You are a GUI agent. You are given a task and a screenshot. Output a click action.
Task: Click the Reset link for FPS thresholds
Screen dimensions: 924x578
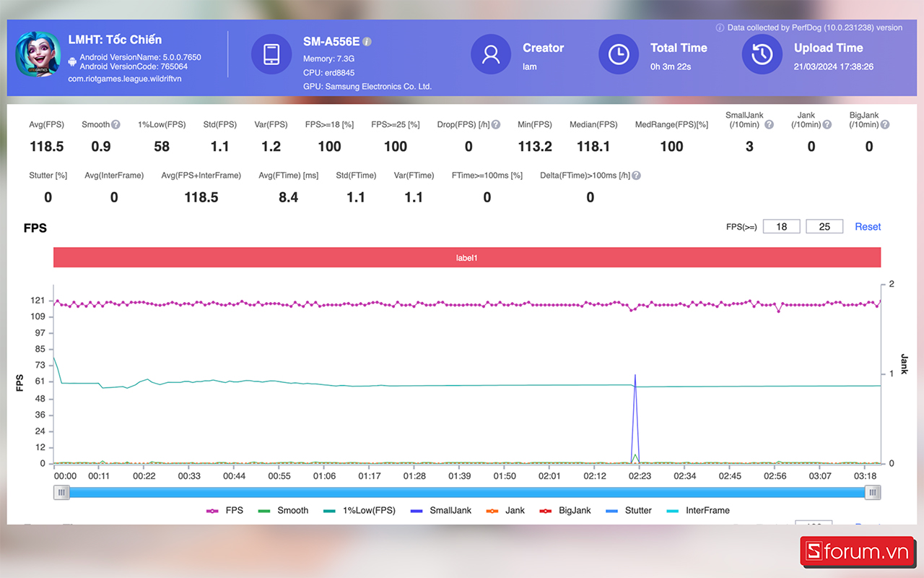coord(868,227)
